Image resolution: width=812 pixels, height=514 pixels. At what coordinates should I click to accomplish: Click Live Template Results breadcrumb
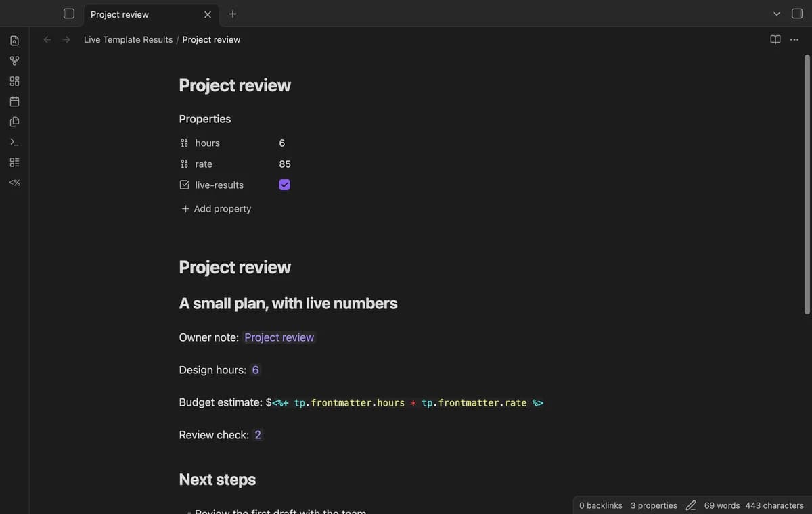point(128,39)
